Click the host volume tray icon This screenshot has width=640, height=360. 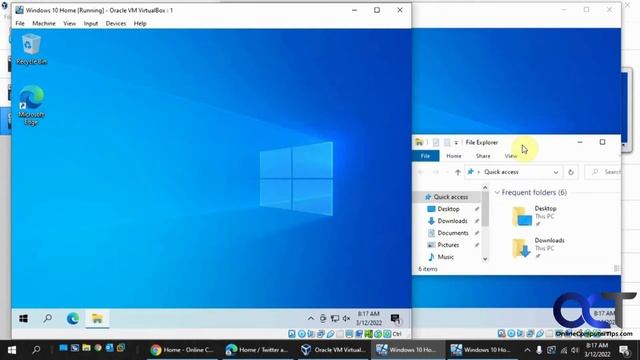(575, 350)
